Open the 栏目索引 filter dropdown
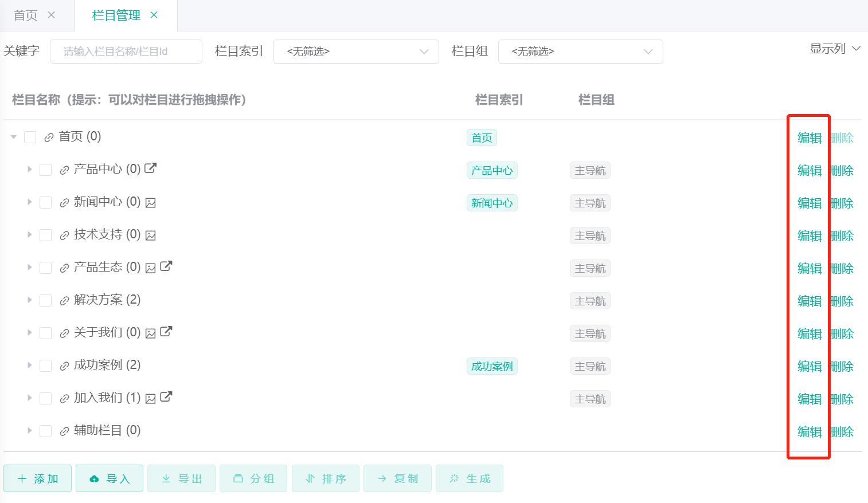Screen dimensions: 868x503 point(356,52)
